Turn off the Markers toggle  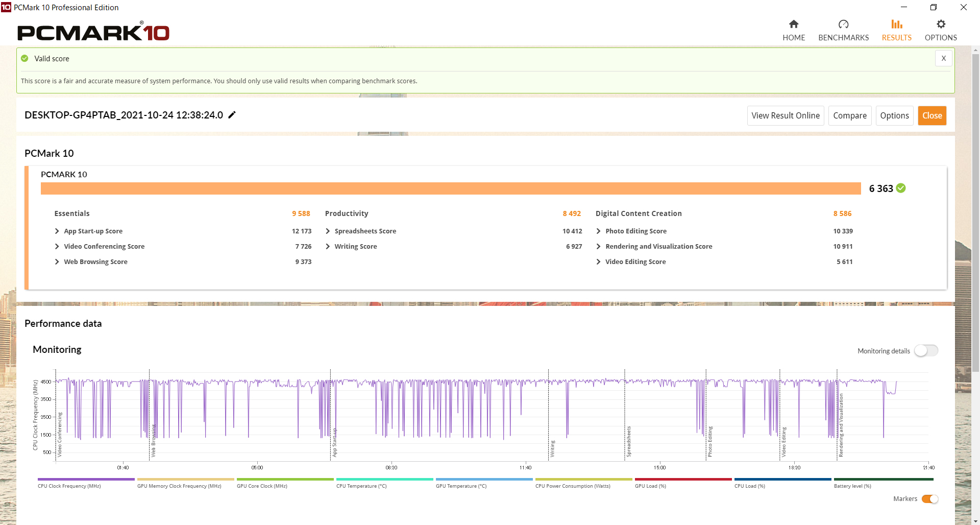[929, 499]
